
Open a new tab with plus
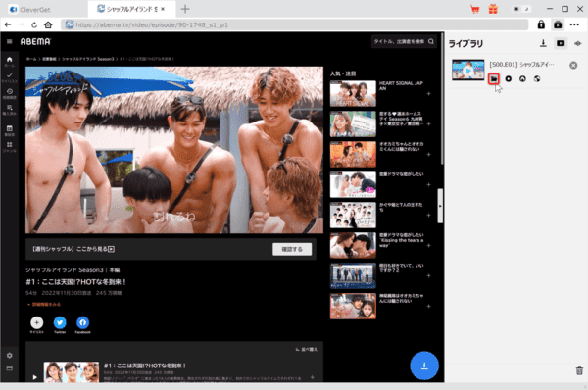pos(185,9)
